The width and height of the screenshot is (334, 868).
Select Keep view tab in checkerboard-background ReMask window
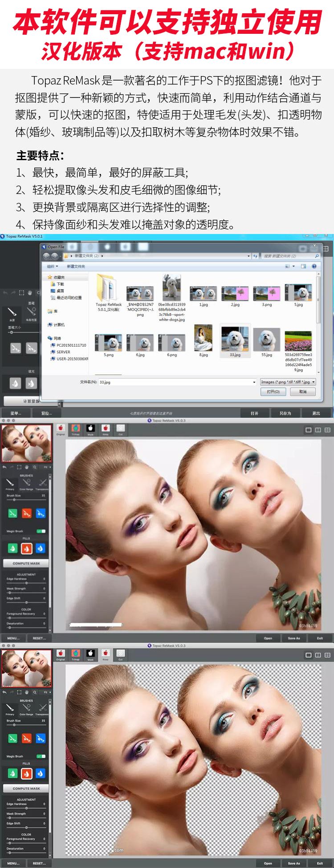106,654
